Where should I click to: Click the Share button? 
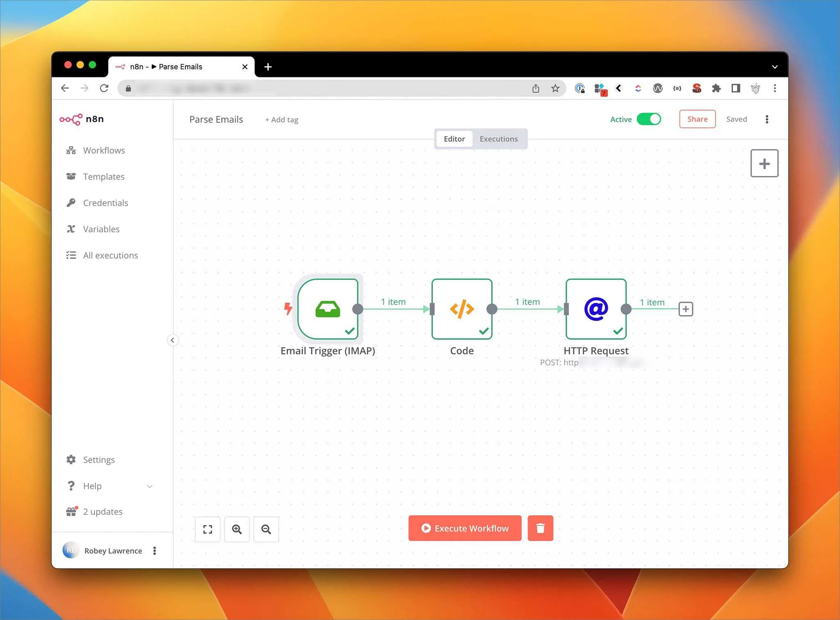[697, 119]
